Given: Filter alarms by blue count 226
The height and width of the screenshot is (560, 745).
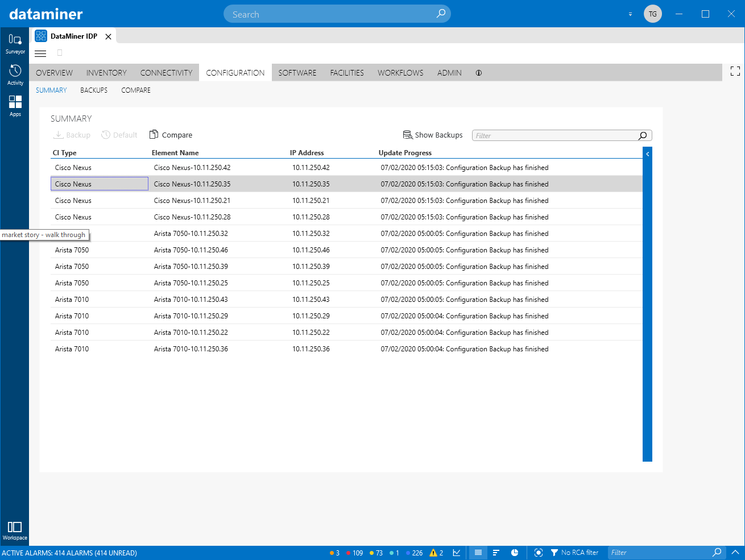Looking at the screenshot, I should tap(414, 553).
